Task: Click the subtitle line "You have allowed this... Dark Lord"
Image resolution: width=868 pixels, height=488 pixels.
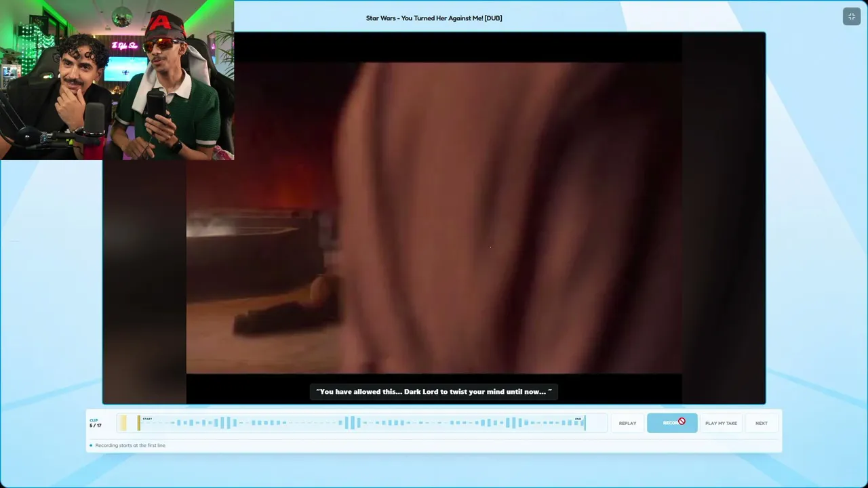Action: [434, 392]
